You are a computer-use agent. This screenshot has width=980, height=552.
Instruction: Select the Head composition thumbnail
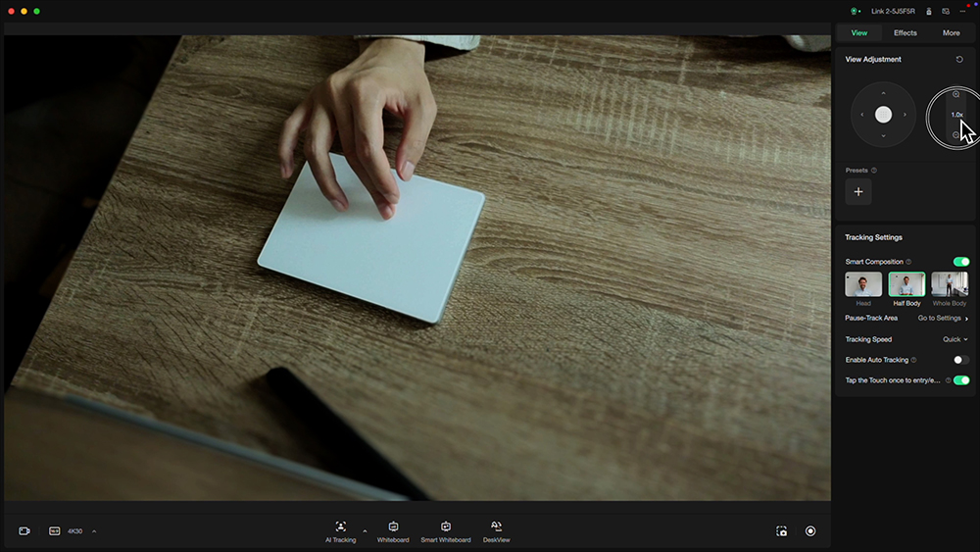click(x=863, y=284)
